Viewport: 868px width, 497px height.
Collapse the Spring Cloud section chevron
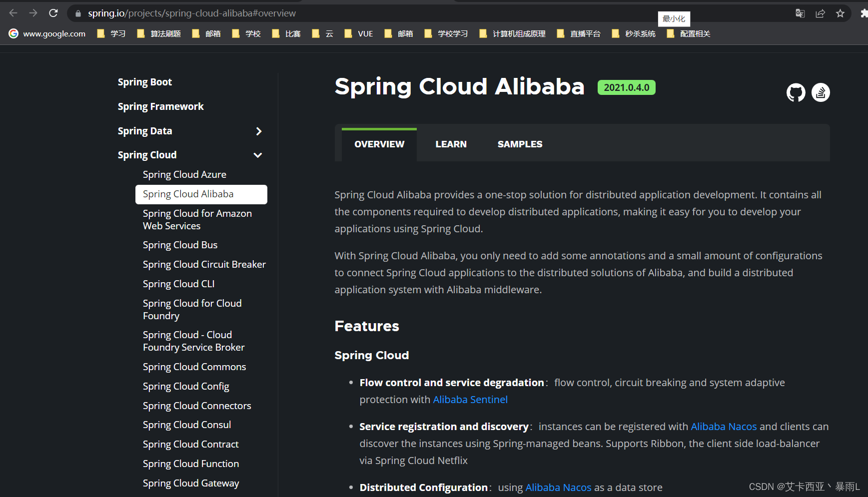pos(258,155)
